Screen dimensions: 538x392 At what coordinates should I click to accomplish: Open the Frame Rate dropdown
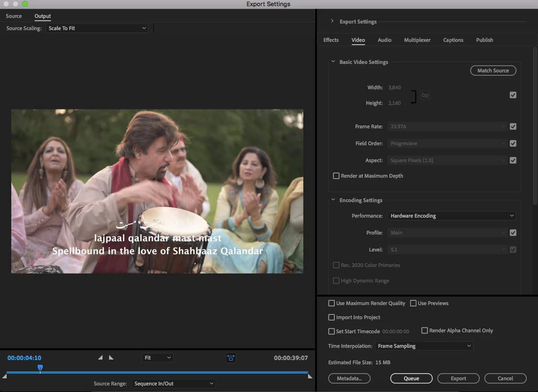[447, 126]
